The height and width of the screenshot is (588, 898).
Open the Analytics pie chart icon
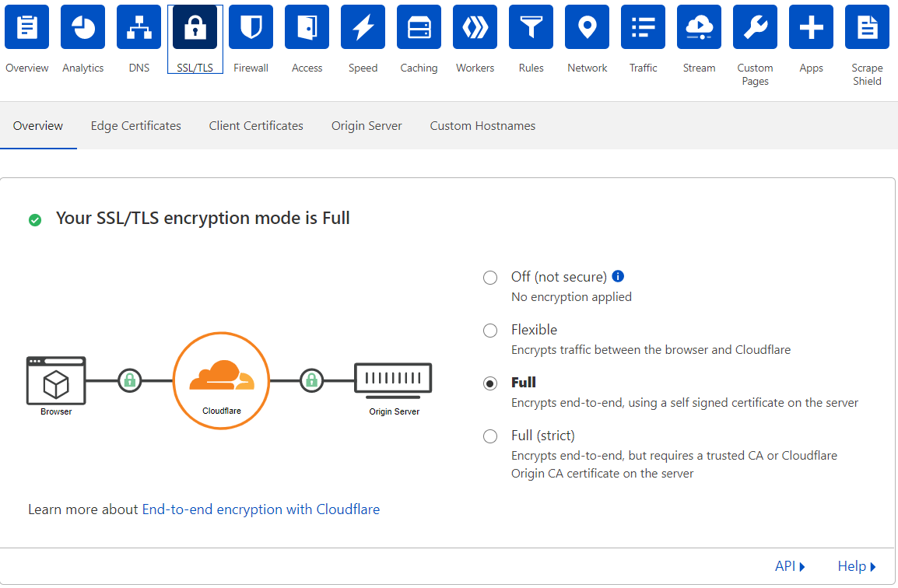coord(83,27)
